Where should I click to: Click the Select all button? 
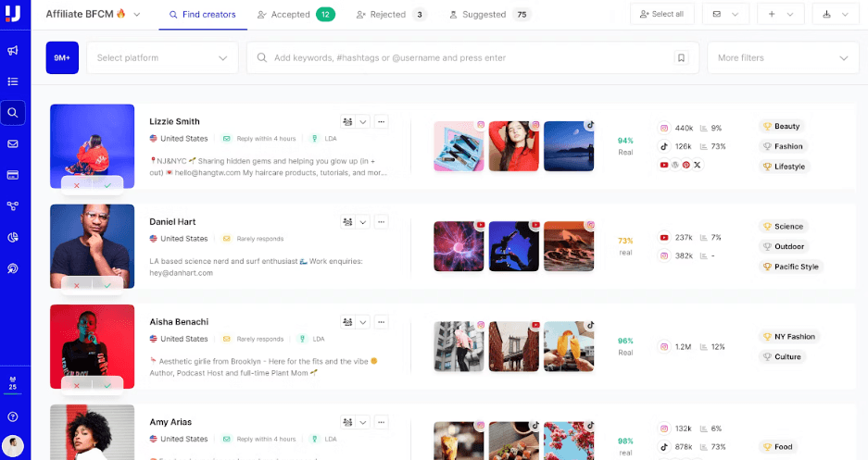(x=661, y=15)
